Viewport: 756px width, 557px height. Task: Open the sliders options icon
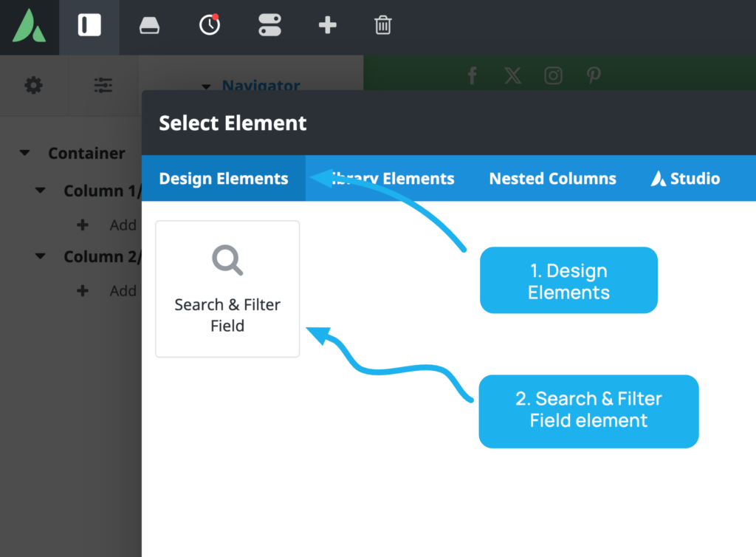pyautogui.click(x=103, y=86)
